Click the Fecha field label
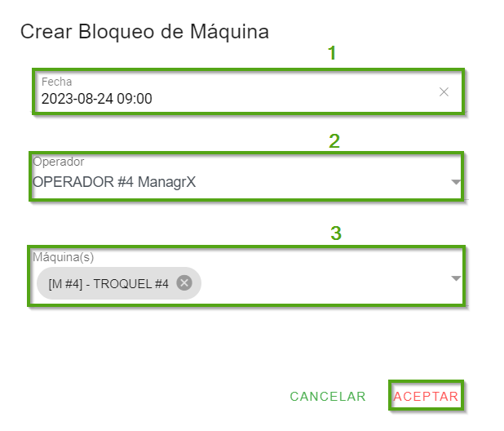 (x=57, y=82)
